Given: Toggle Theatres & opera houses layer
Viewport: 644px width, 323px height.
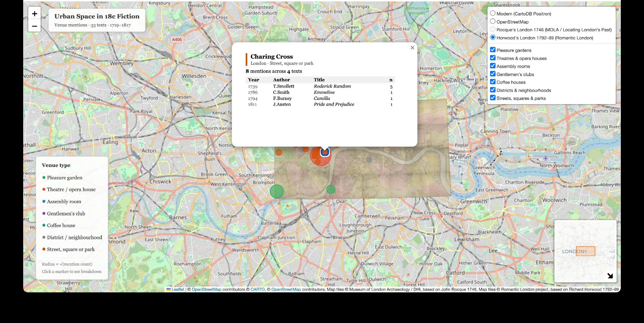Looking at the screenshot, I should coord(493,58).
